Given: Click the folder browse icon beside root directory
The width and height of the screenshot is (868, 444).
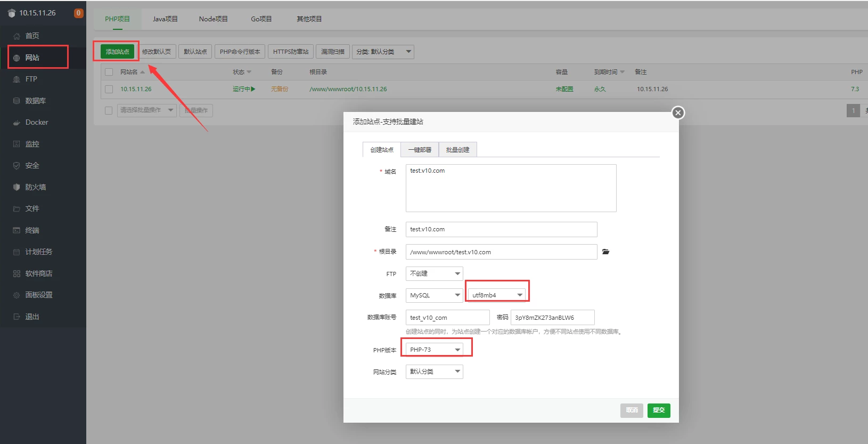Looking at the screenshot, I should point(605,252).
